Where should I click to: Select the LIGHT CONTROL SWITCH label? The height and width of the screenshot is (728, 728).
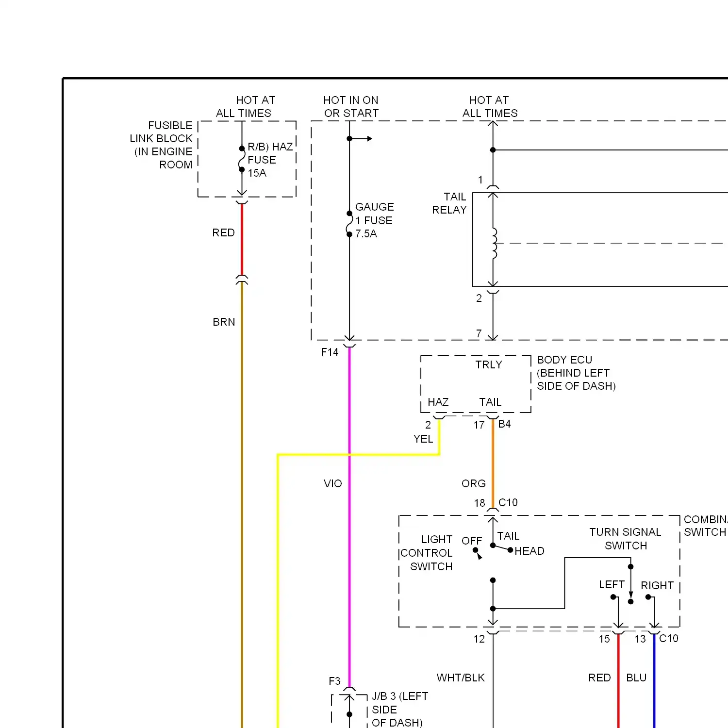(427, 553)
